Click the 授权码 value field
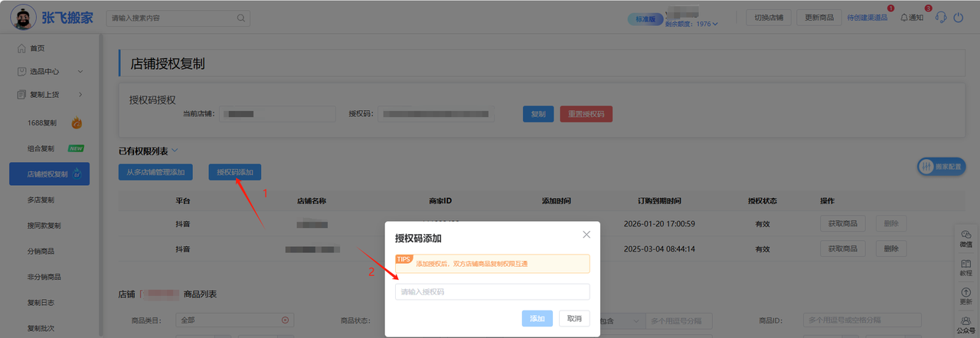Viewport: 980px width, 338px height. (x=435, y=114)
